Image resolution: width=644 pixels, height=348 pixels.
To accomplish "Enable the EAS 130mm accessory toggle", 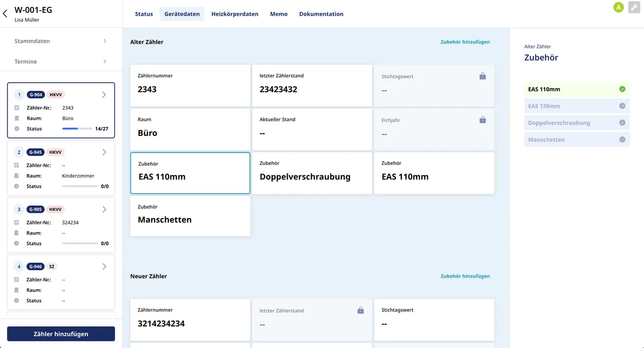I will 622,106.
